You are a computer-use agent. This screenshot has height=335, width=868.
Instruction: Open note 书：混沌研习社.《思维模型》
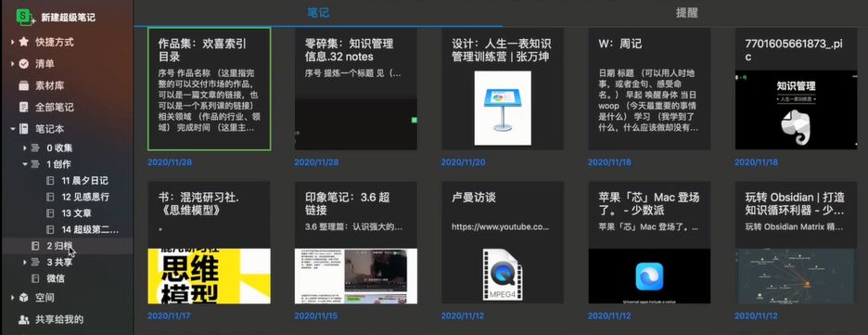[210, 242]
